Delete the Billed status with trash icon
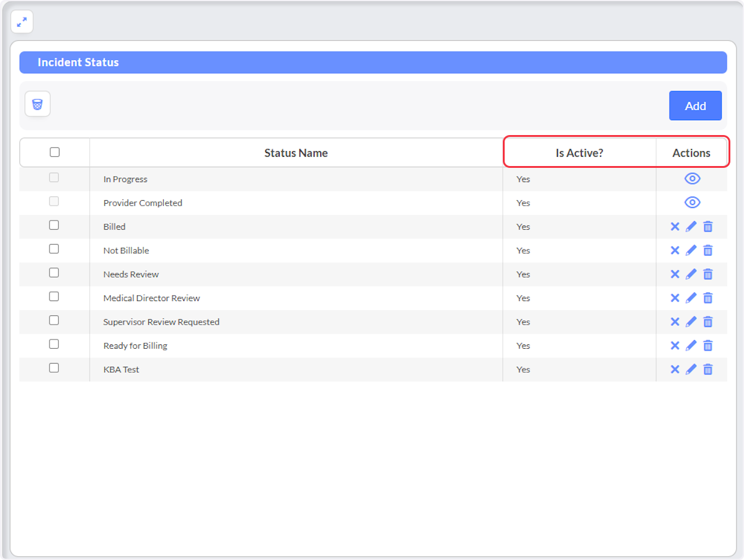Screen dimensions: 744x560 point(708,227)
